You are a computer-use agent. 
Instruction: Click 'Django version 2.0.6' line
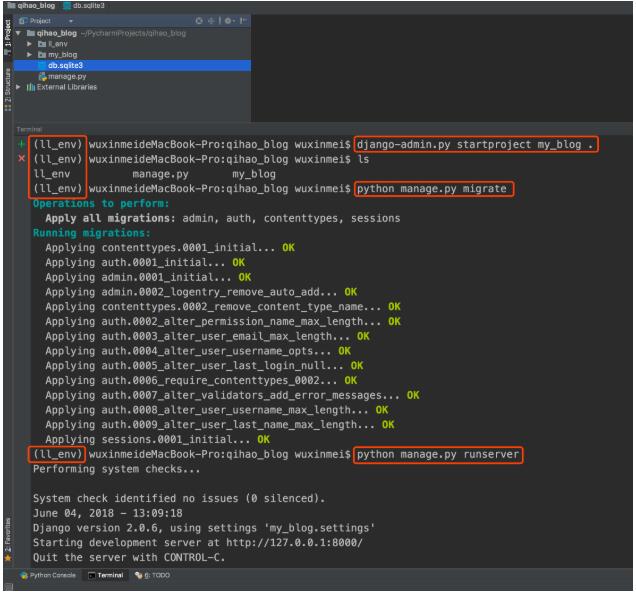(x=204, y=528)
